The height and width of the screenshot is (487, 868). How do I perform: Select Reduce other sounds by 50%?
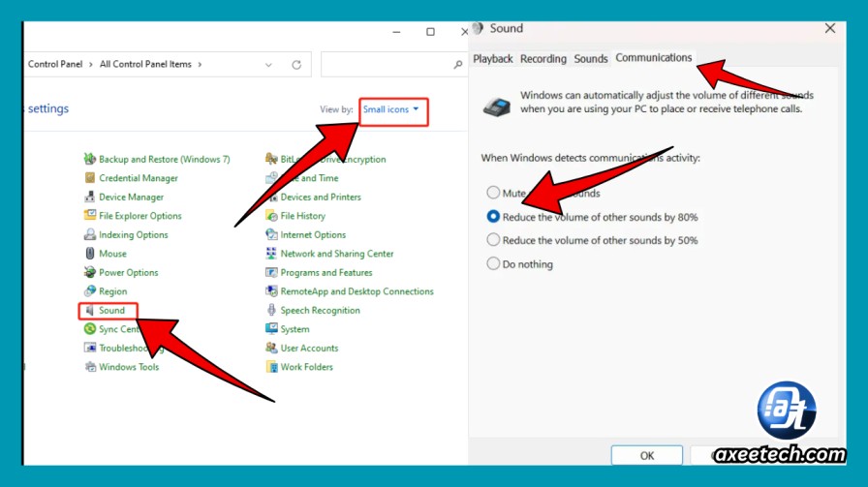493,239
